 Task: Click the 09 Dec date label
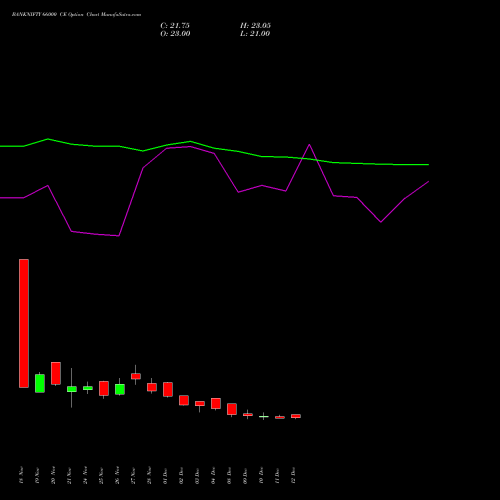click(245, 475)
